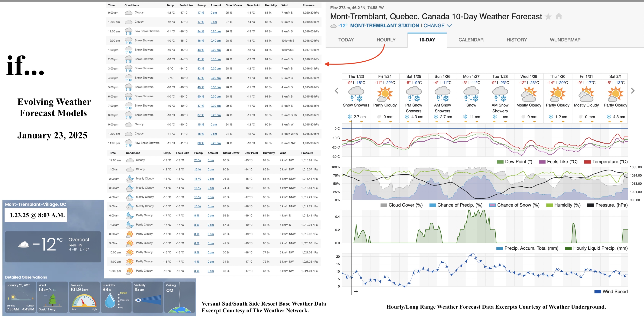This screenshot has width=644, height=327.
Task: Click the cloud icon beside -12° station temperature
Action: (333, 26)
